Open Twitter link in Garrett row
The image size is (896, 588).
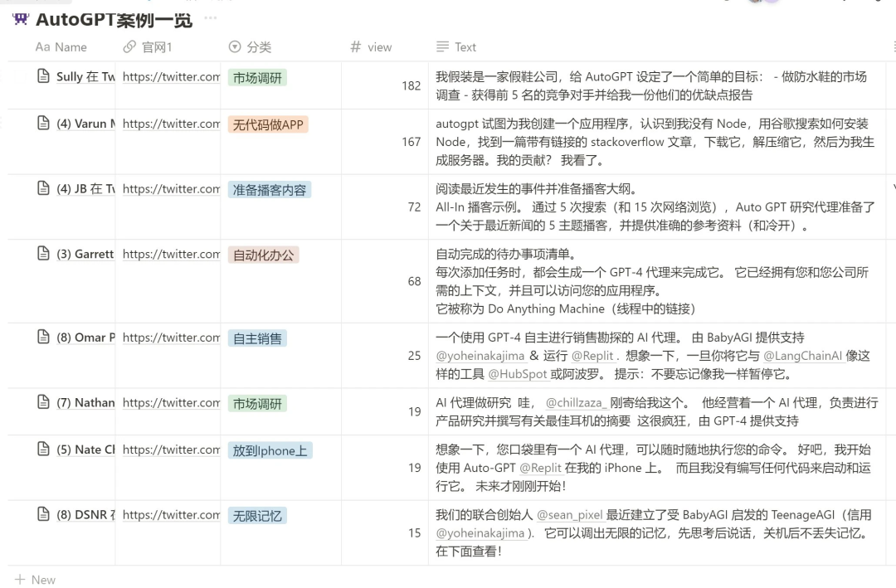(x=172, y=254)
